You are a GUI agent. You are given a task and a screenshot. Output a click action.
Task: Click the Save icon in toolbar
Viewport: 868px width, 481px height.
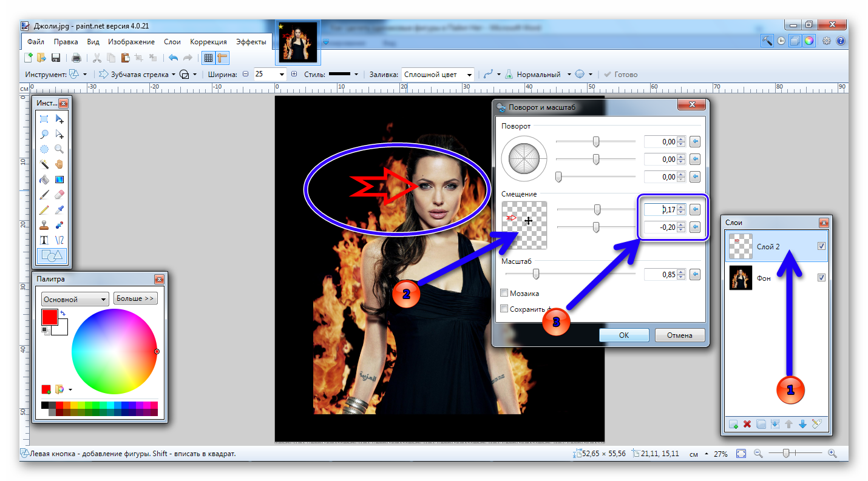pyautogui.click(x=56, y=58)
